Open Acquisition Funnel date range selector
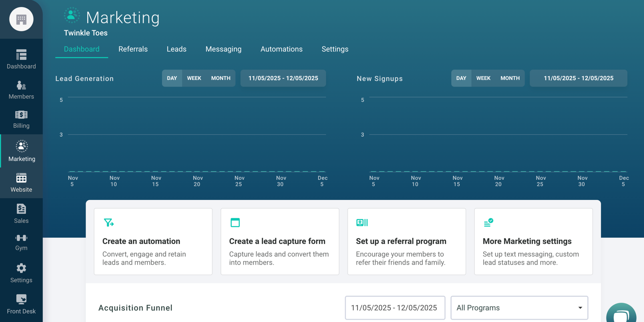 click(395, 308)
